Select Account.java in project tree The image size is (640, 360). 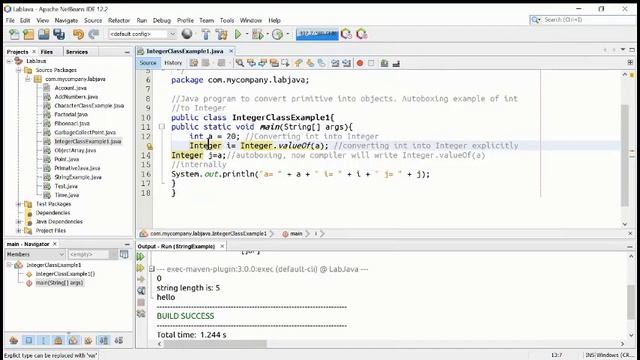[x=70, y=88]
